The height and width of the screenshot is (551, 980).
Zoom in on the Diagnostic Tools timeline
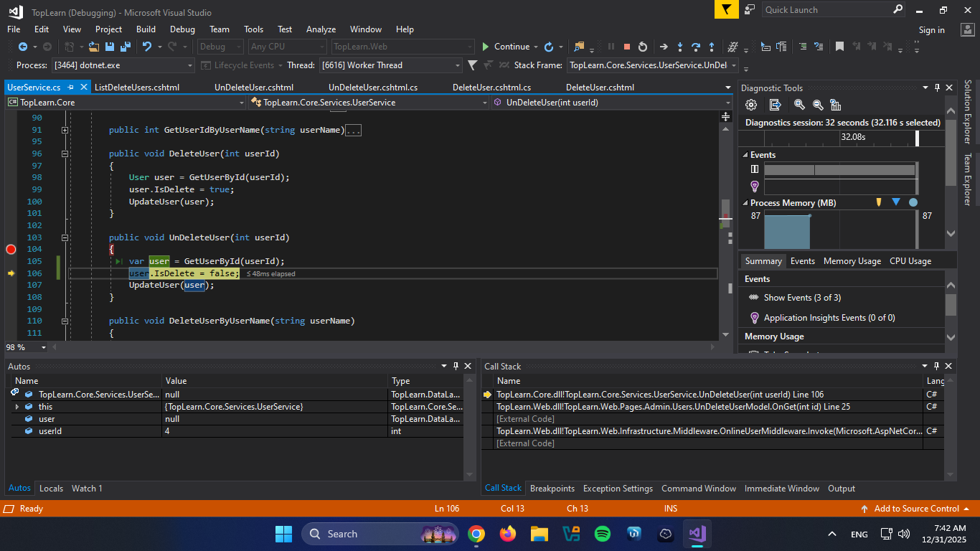[x=799, y=105]
